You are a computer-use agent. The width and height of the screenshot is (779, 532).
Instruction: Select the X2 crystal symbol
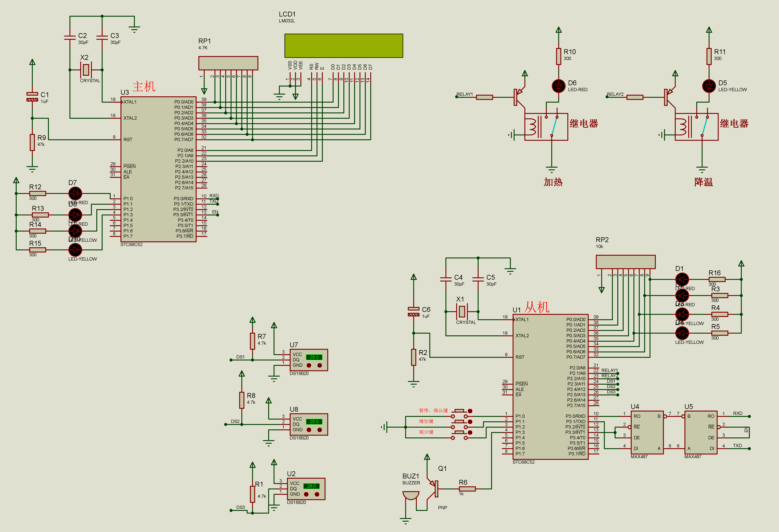[x=86, y=70]
